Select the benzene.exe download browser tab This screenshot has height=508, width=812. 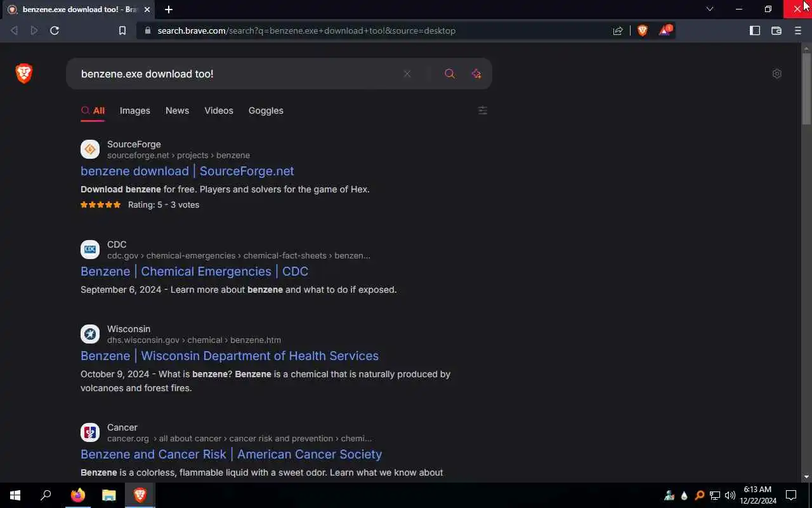(79, 10)
